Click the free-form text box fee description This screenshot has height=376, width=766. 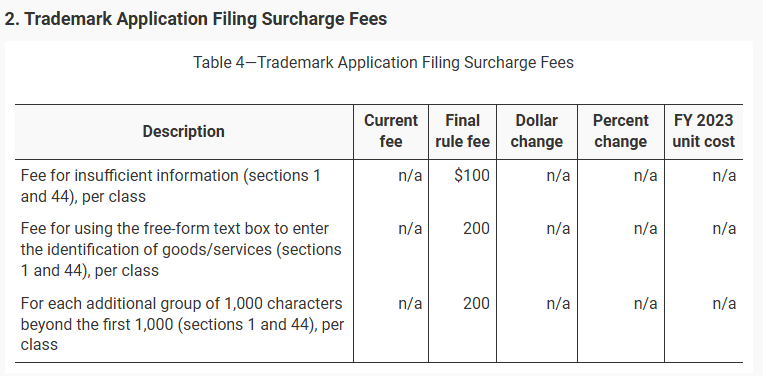point(181,249)
